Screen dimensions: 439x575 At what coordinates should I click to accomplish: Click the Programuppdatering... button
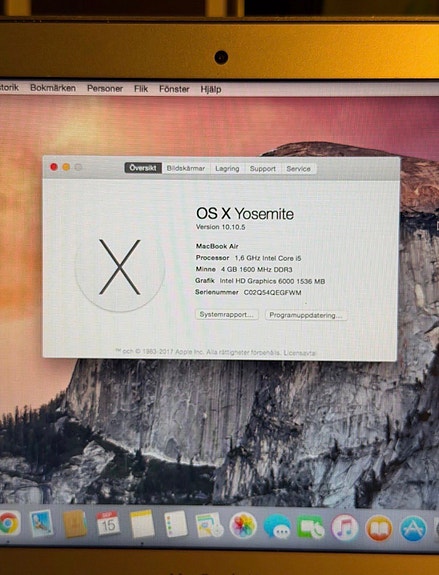pos(306,315)
